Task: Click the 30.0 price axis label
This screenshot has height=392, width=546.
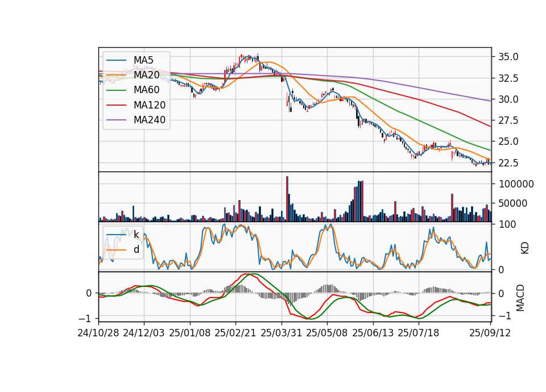Action: coord(508,99)
